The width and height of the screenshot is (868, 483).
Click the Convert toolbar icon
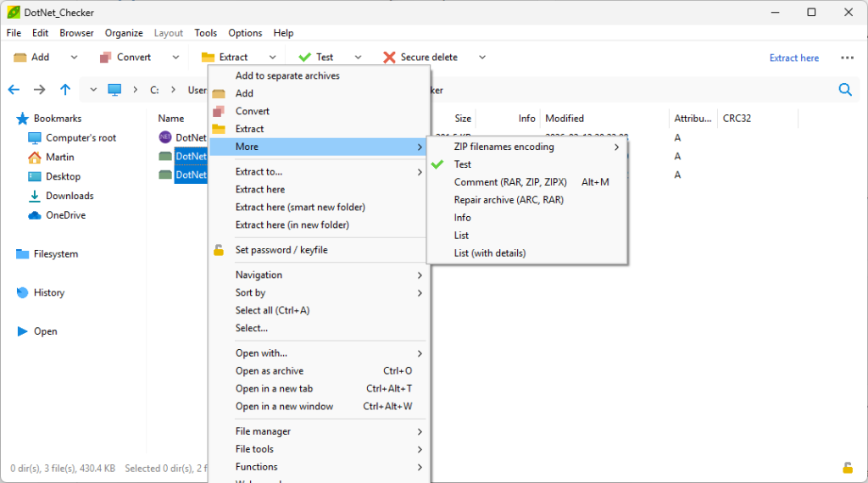(x=106, y=58)
